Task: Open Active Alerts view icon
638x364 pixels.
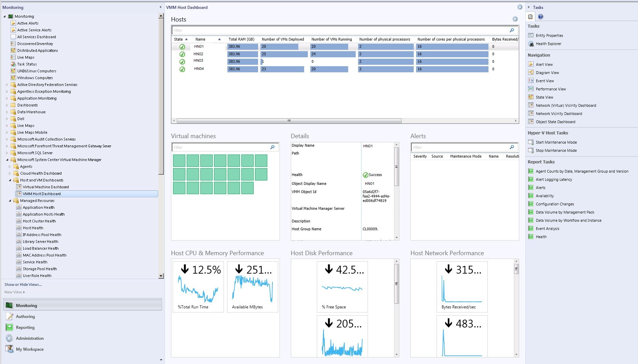Action: (x=13, y=23)
